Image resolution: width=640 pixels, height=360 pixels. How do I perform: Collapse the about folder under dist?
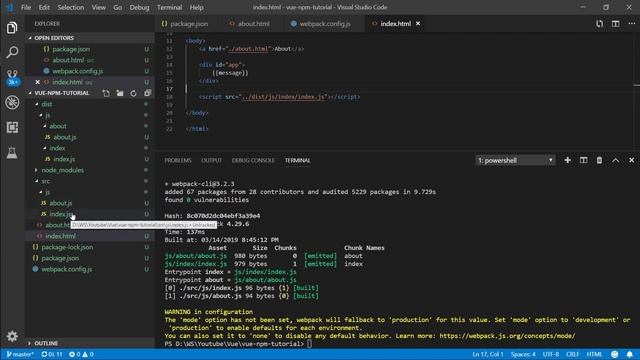point(45,126)
